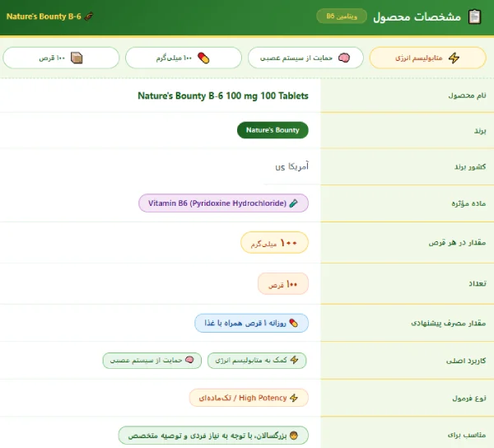The width and height of the screenshot is (494, 448).
Task: Click the نام محصول row label
Action: tap(467, 96)
